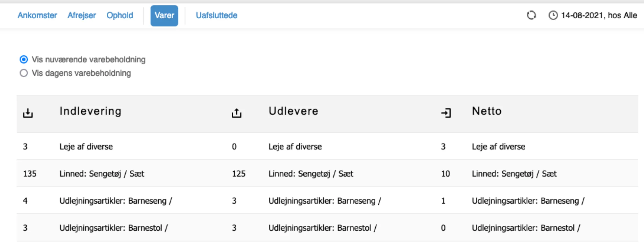Open the Uafsluttede tab
The image size is (644, 246).
(216, 16)
